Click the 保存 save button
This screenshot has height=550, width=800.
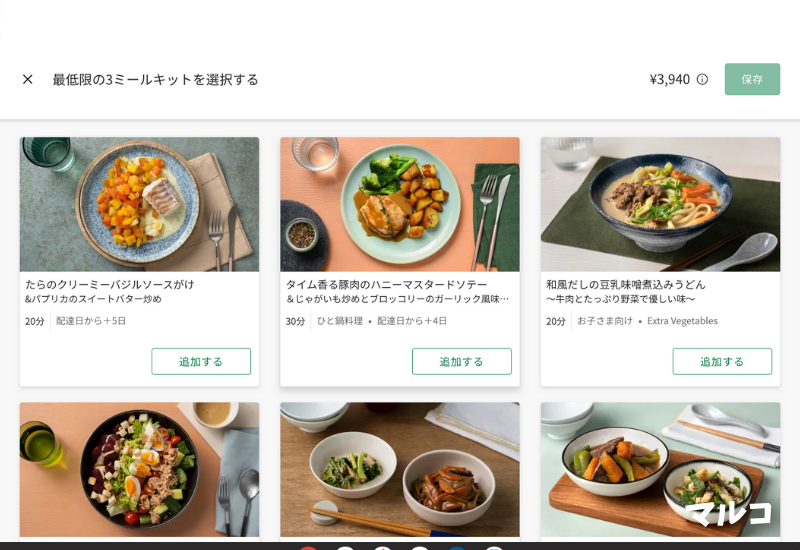pos(752,79)
